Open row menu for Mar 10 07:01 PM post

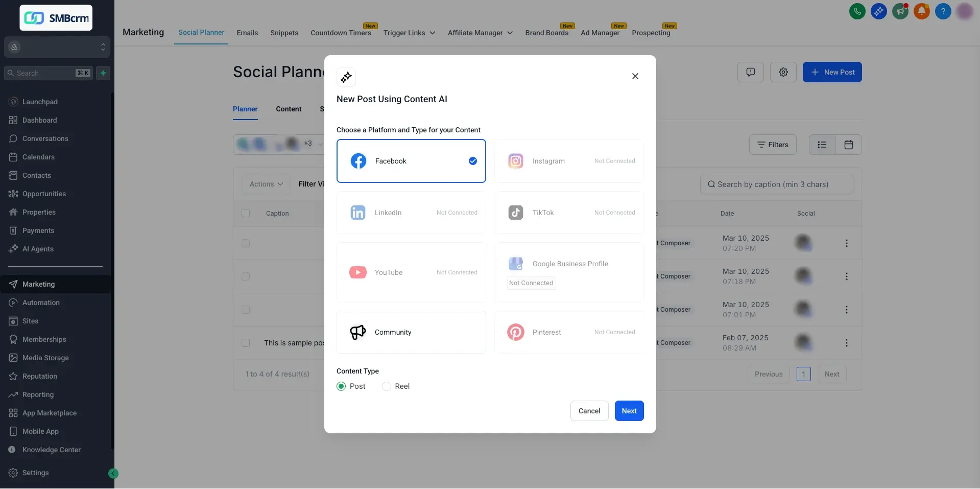pos(846,310)
